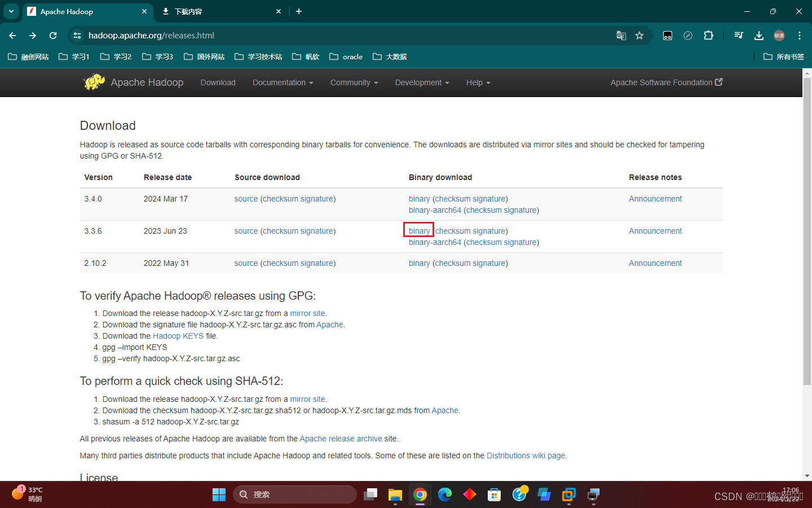Viewport: 812px width, 508px height.
Task: Open the 帆软 bookmark folder
Action: point(306,56)
